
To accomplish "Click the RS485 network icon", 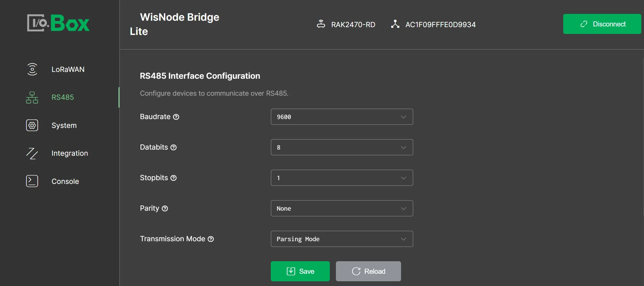I will [32, 97].
